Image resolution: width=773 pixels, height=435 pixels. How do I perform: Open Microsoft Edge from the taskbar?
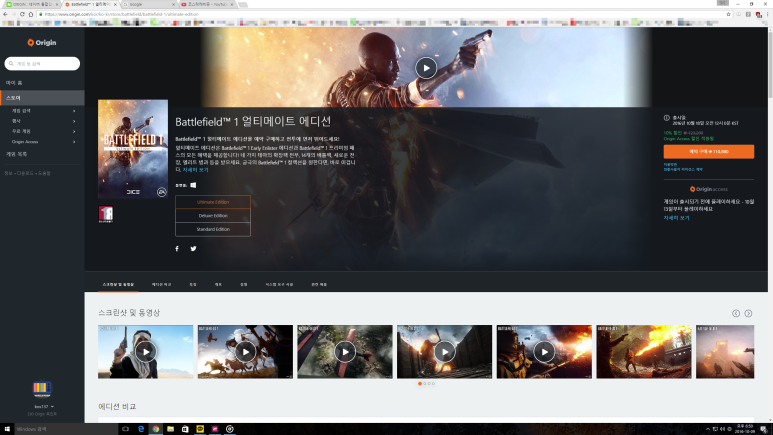[141, 429]
